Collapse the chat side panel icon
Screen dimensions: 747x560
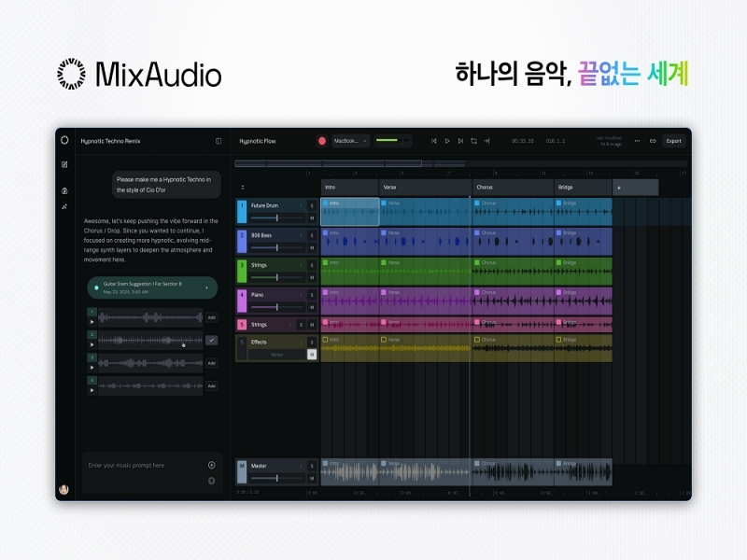pos(218,141)
